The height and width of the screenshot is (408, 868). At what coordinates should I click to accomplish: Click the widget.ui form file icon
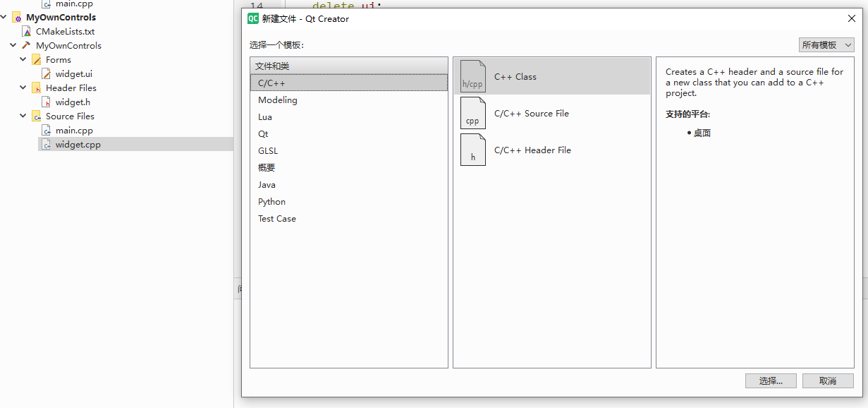47,74
